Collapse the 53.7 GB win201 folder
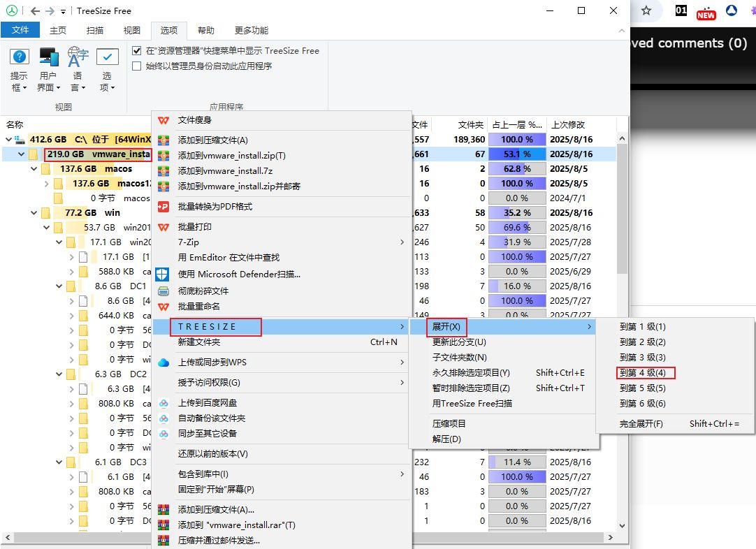756x549 pixels. [x=46, y=228]
